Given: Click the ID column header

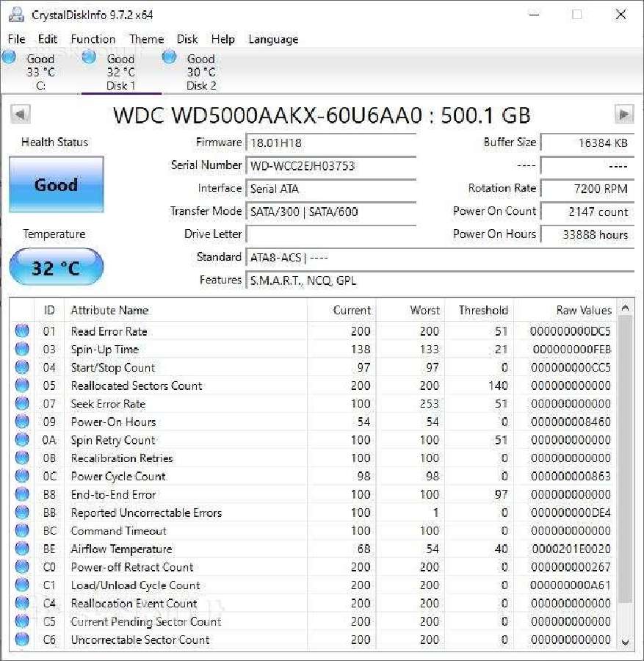Looking at the screenshot, I should pos(49,310).
